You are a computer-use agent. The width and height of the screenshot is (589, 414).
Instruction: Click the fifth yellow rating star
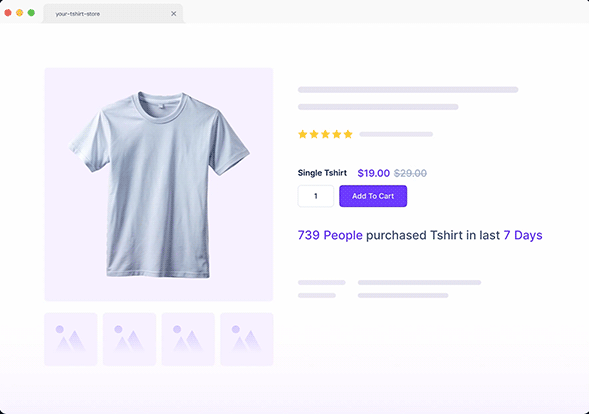click(x=348, y=134)
